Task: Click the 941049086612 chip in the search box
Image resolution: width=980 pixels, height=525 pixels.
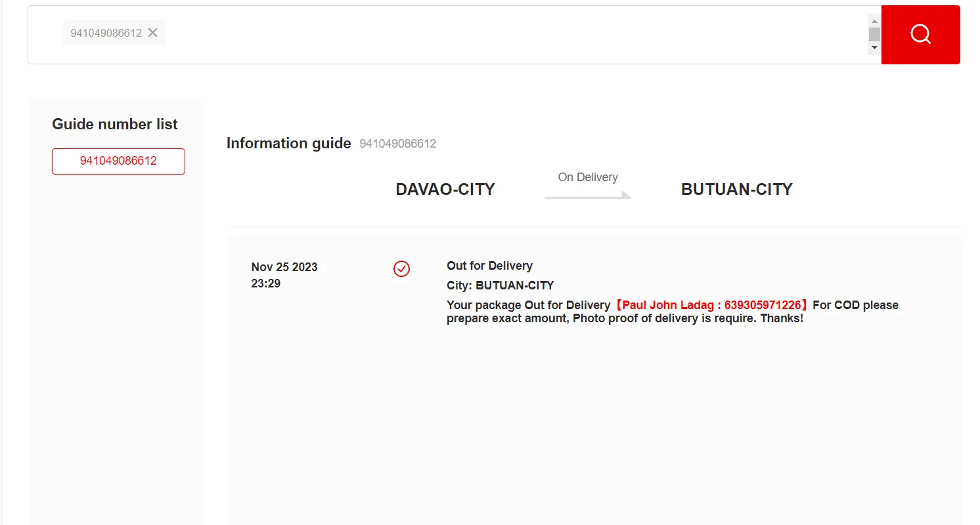Action: [x=106, y=33]
